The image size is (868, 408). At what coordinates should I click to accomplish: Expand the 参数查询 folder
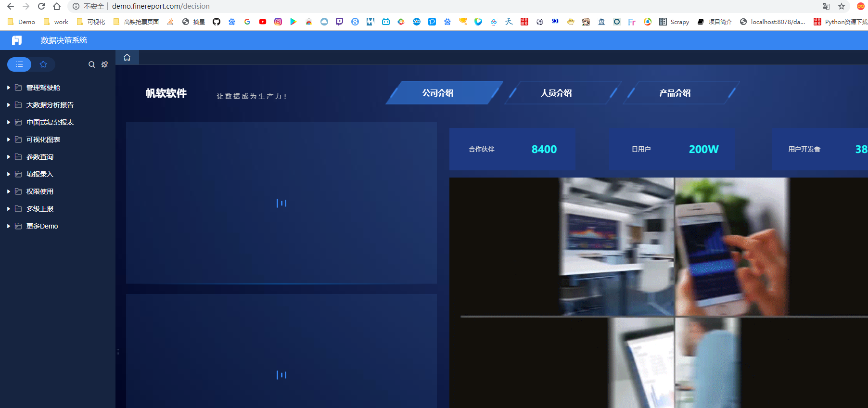point(9,157)
